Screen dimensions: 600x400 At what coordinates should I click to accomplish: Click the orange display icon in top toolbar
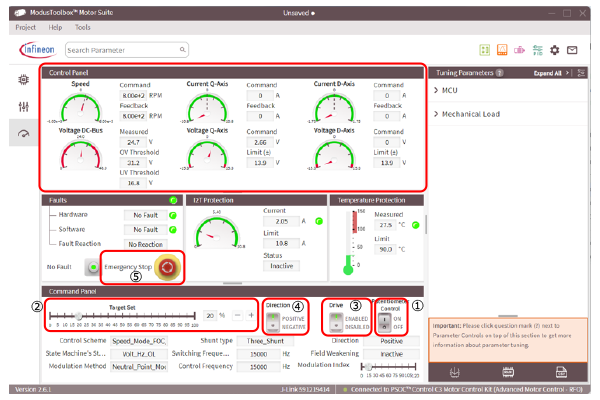coord(501,49)
